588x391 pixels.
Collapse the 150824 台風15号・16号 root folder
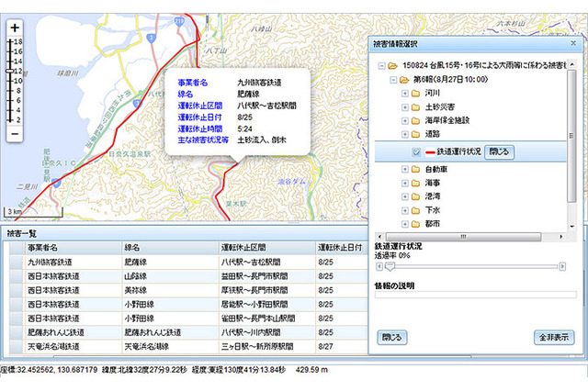[382, 66]
